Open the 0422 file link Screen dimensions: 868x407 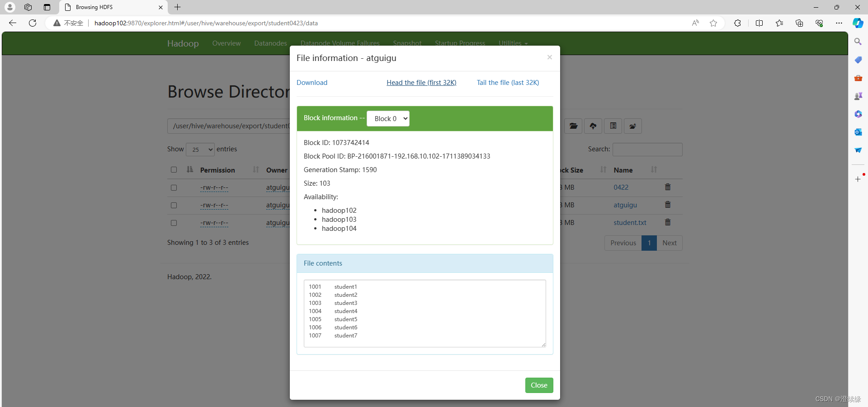click(621, 187)
